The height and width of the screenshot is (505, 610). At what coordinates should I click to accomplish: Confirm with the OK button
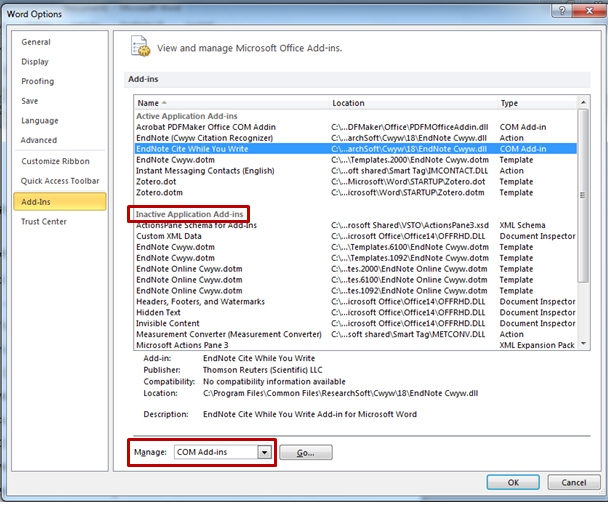[513, 482]
